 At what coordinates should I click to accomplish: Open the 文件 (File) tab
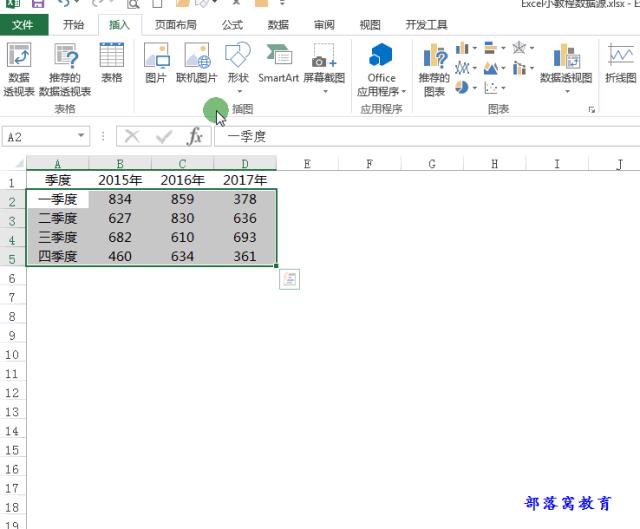click(x=23, y=25)
